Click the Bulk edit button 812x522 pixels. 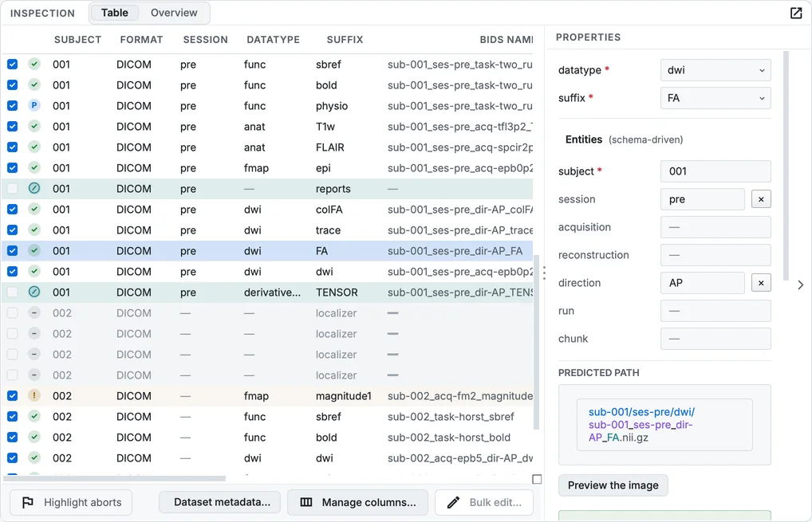[484, 502]
